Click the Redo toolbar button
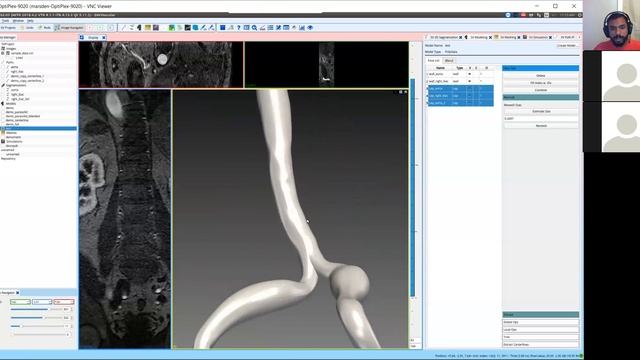Screen dimensions: 640x360 point(44,28)
